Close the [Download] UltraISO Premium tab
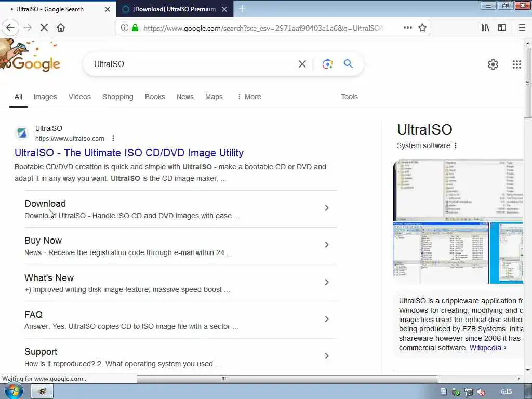Screen dimensions: 532x399 224,9
